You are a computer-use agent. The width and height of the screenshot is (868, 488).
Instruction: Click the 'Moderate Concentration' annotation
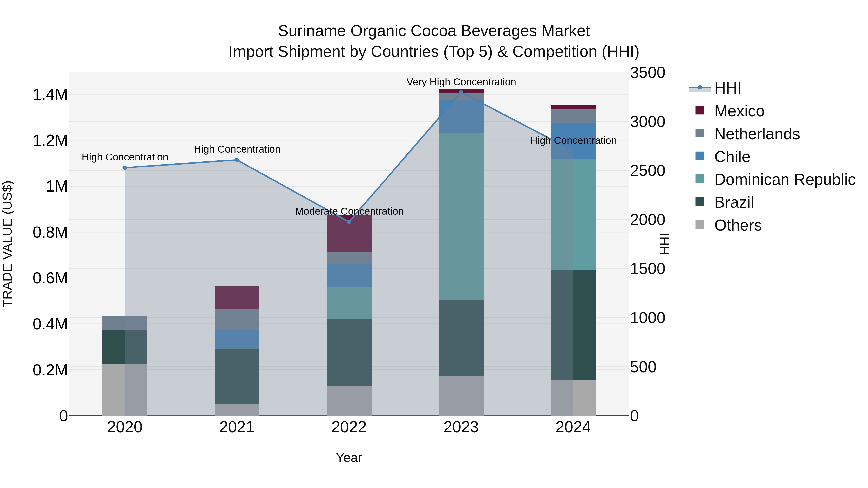(349, 211)
